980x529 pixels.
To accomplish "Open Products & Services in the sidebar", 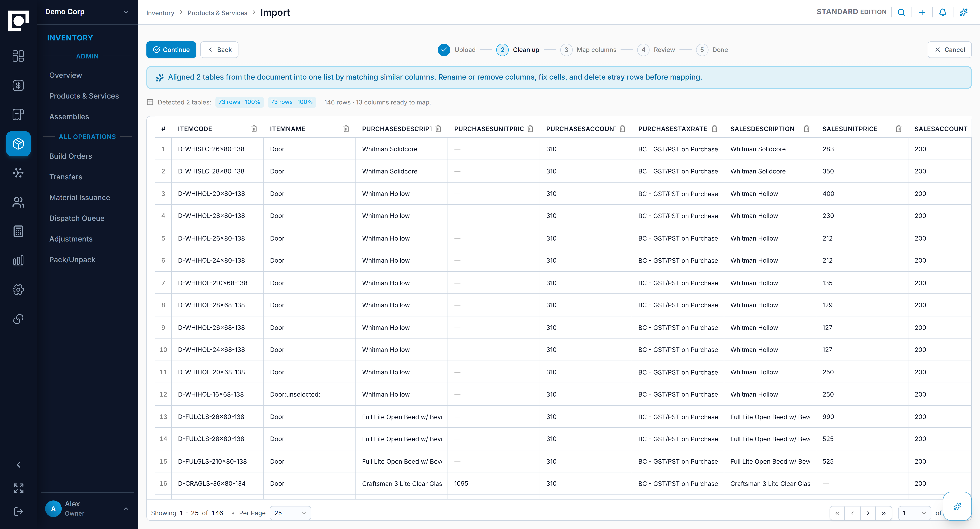I will point(84,96).
